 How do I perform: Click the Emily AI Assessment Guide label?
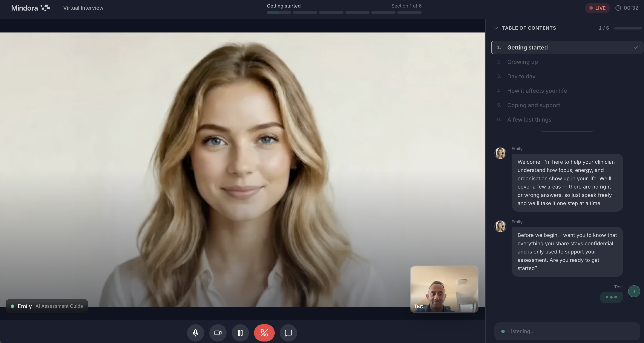click(x=47, y=306)
